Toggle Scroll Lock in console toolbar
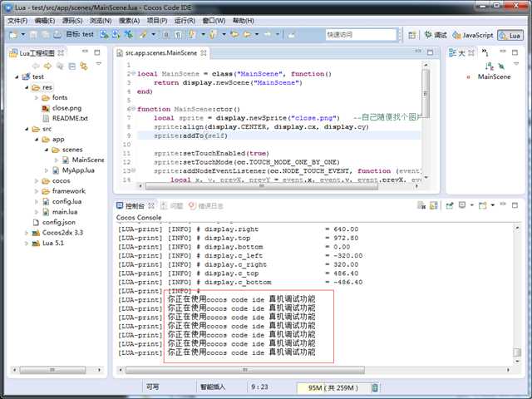This screenshot has width=532, height=399. [434, 205]
